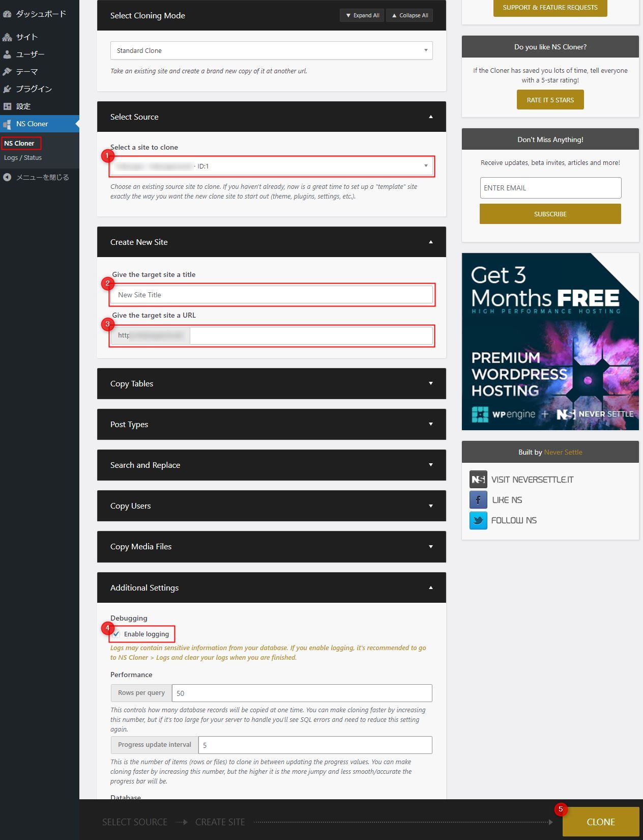Open the Standard Clone mode dropdown
This screenshot has height=840, width=643.
click(x=271, y=50)
